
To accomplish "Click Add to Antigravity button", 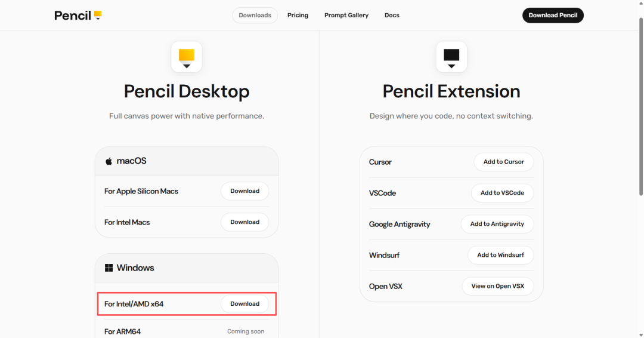I will pyautogui.click(x=497, y=224).
